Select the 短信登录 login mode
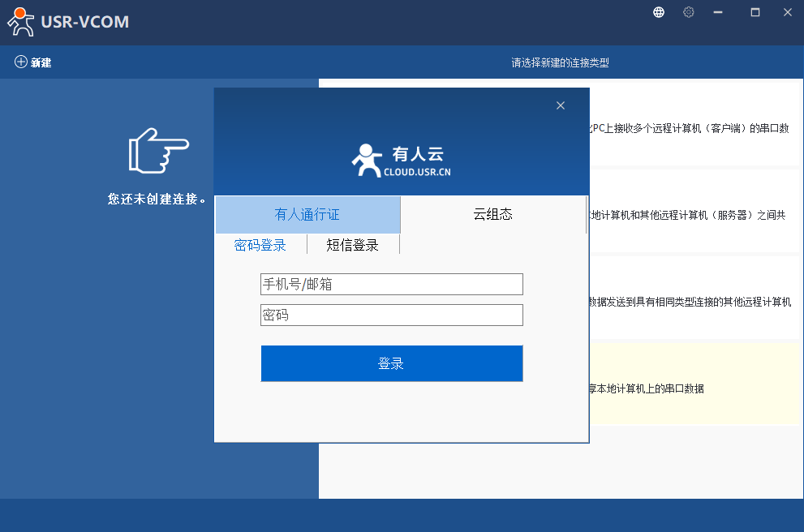Screen dimensions: 804x532 click(x=352, y=245)
